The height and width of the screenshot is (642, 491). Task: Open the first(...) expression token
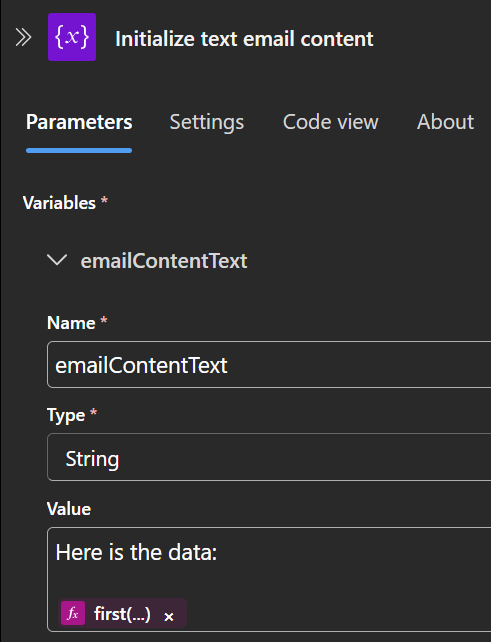(x=122, y=613)
